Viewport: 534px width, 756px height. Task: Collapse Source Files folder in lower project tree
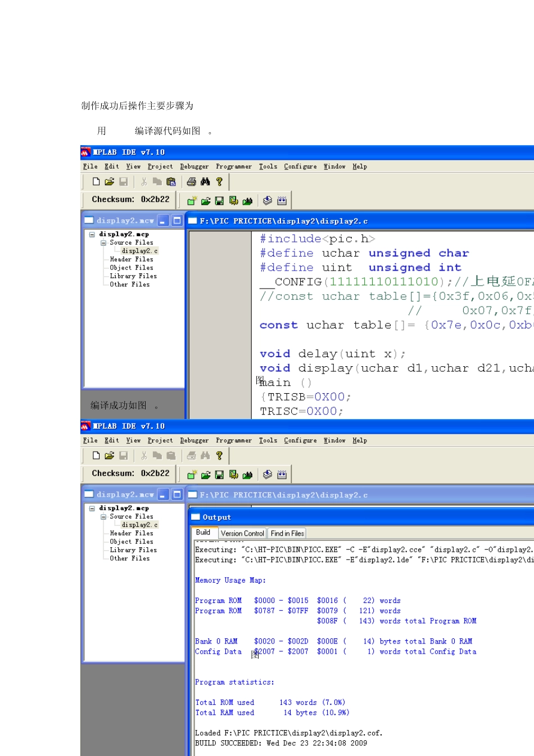(x=103, y=517)
